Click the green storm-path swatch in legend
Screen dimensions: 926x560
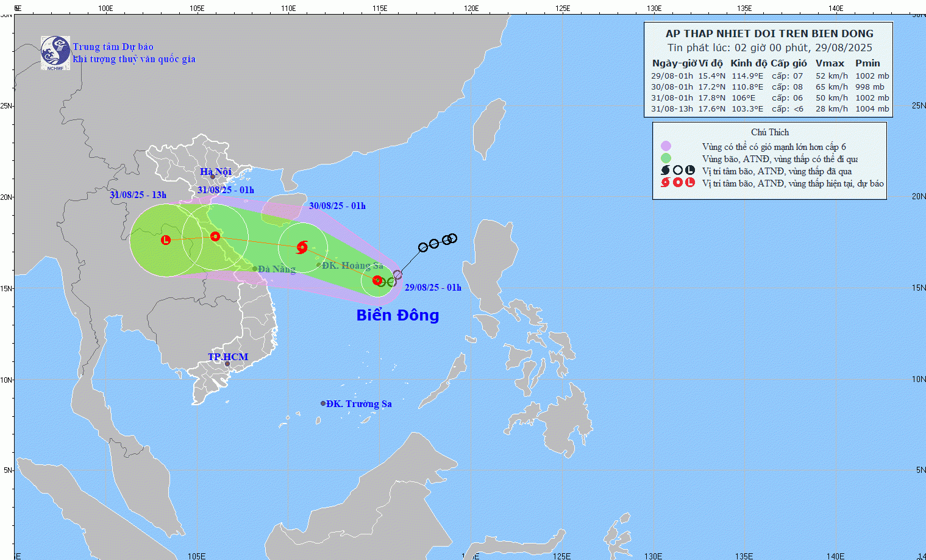(666, 158)
